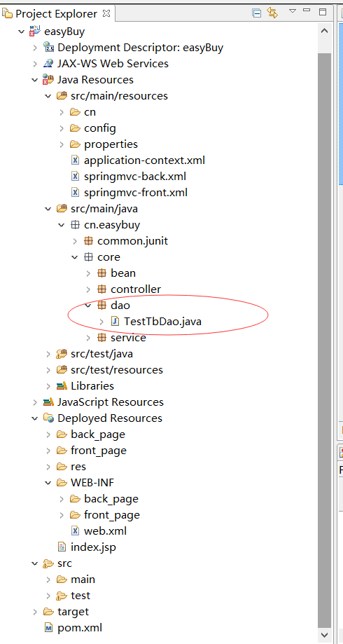Collapse the src/main/resources folder
The image size is (343, 644).
coord(48,96)
